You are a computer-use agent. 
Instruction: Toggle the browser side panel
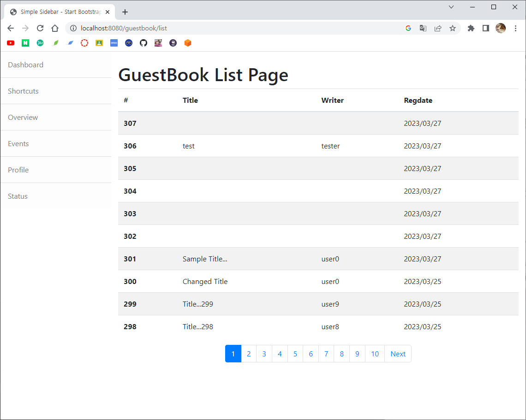tap(486, 28)
